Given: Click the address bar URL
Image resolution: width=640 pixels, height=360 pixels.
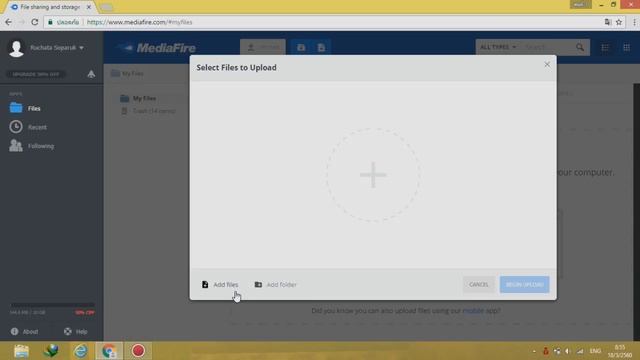Looking at the screenshot, I should tap(140, 22).
